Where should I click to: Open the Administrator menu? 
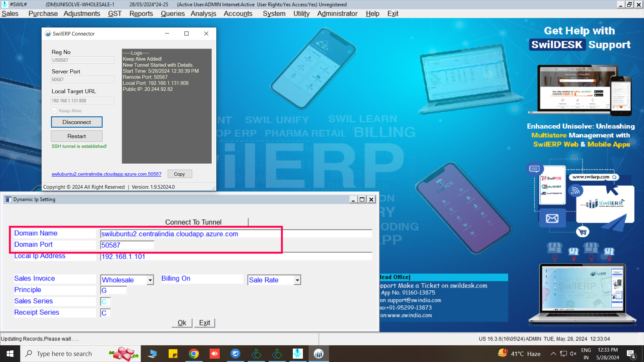[x=337, y=13]
